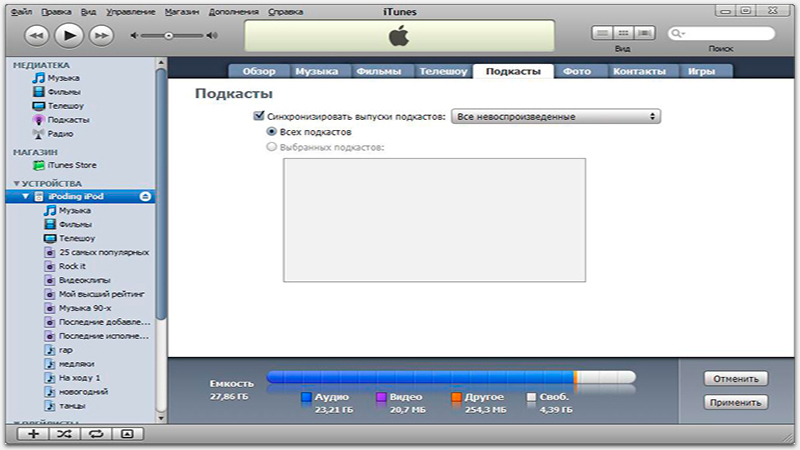Select the Всех подкастов radio button
Viewport: 800px width, 450px height.
click(271, 132)
